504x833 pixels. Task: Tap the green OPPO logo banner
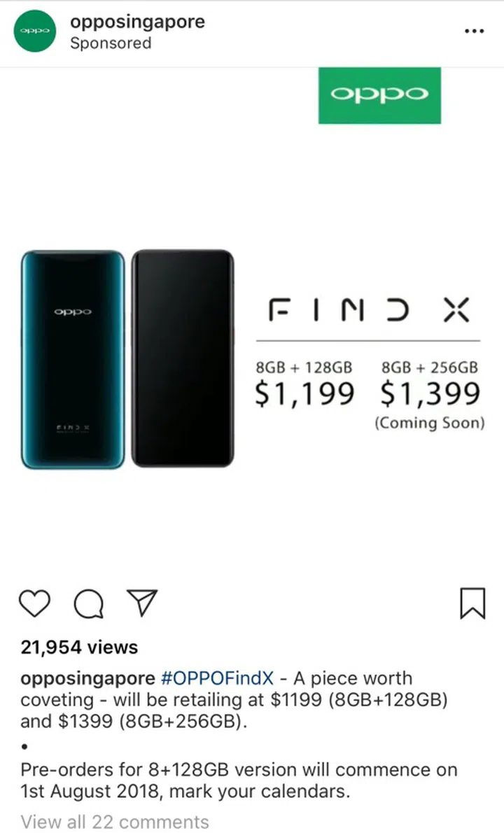tap(379, 95)
